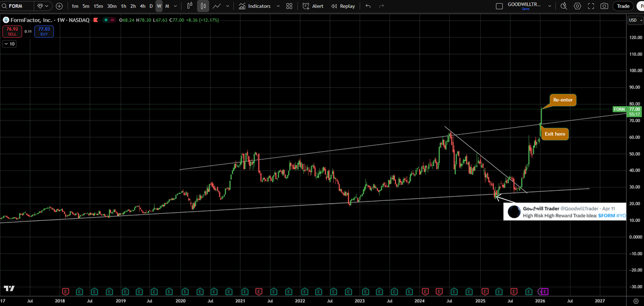Screen dimensions: 644x306
Task: Click the red earnings marker near 2021
Action: [259, 292]
